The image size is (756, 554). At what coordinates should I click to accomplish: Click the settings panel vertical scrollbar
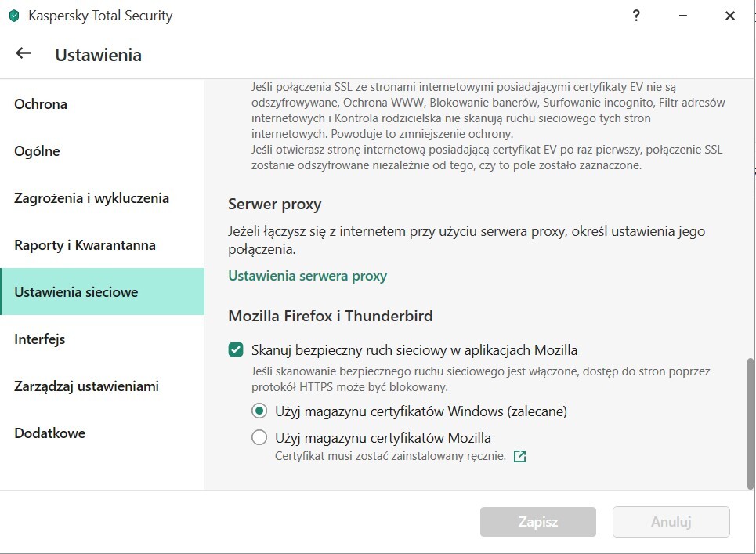pyautogui.click(x=750, y=423)
